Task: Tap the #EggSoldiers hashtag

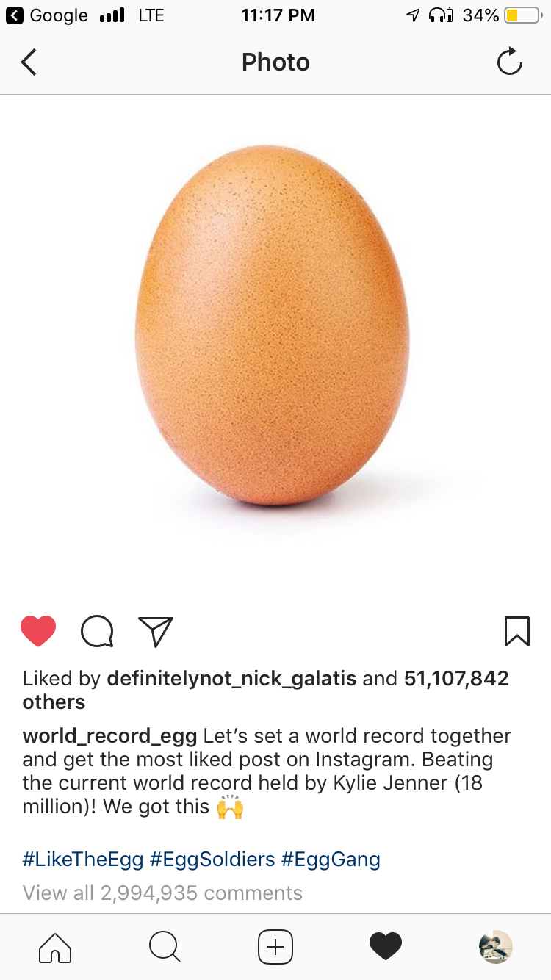Action: (212, 859)
